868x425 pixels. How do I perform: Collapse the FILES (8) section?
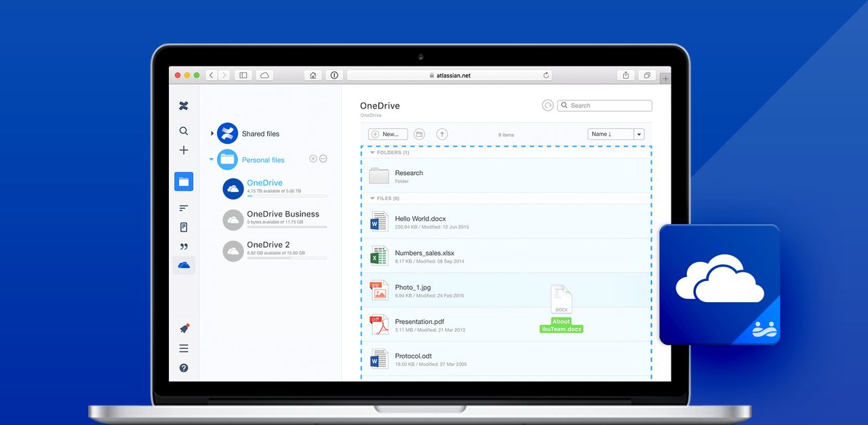[372, 198]
